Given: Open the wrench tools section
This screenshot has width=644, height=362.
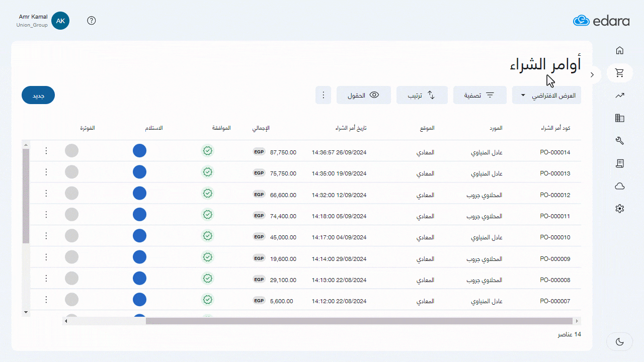Looking at the screenshot, I should click(620, 141).
